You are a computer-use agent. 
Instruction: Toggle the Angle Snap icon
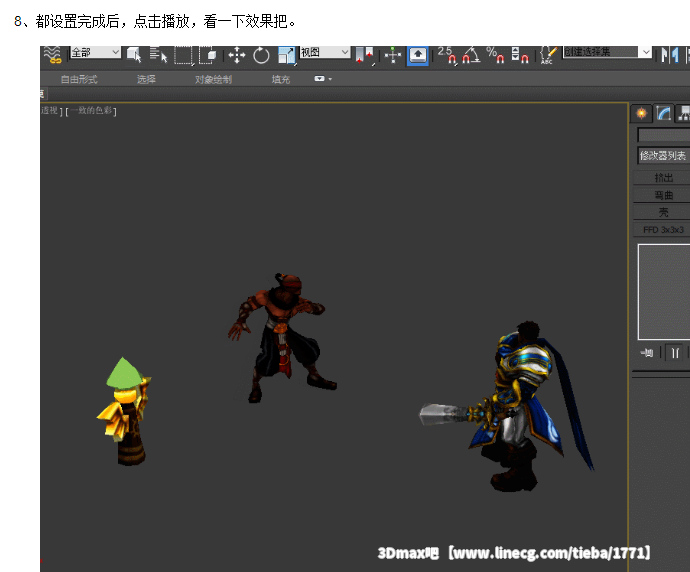point(471,55)
